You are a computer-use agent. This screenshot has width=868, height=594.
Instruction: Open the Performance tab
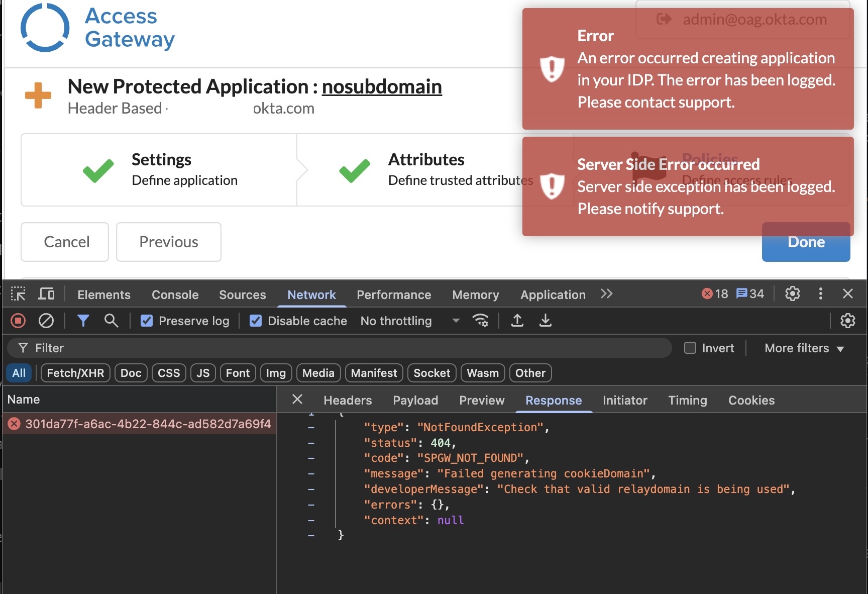pyautogui.click(x=394, y=294)
